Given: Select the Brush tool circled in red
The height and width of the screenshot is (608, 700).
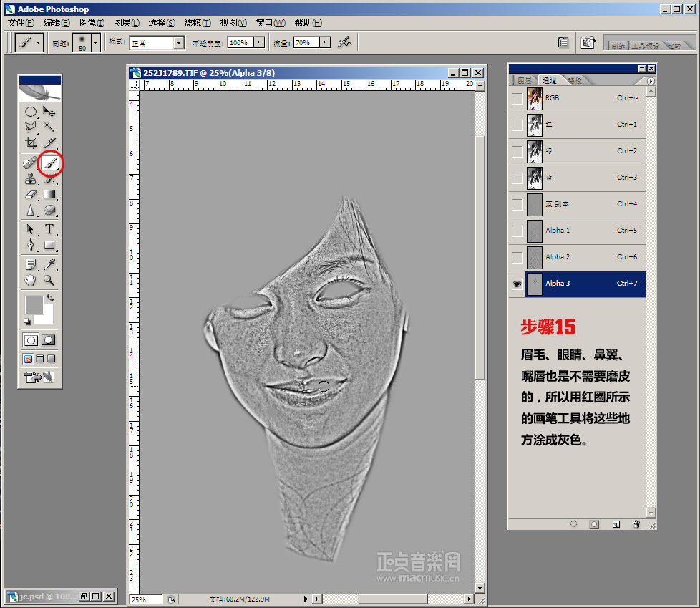Looking at the screenshot, I should tap(49, 164).
